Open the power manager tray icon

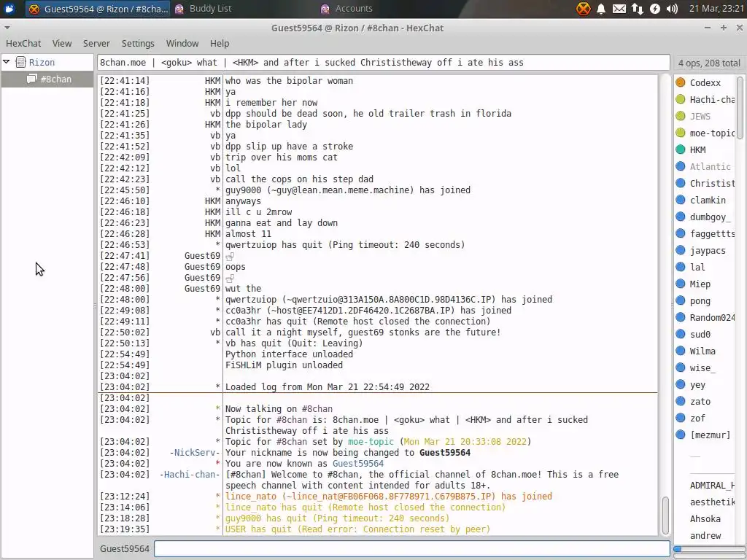[x=655, y=9]
